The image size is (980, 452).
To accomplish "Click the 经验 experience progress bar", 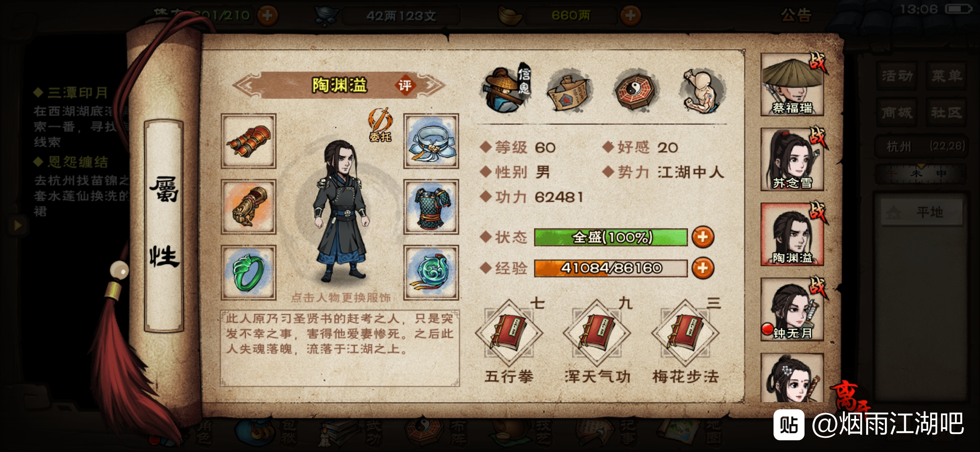I will [611, 268].
